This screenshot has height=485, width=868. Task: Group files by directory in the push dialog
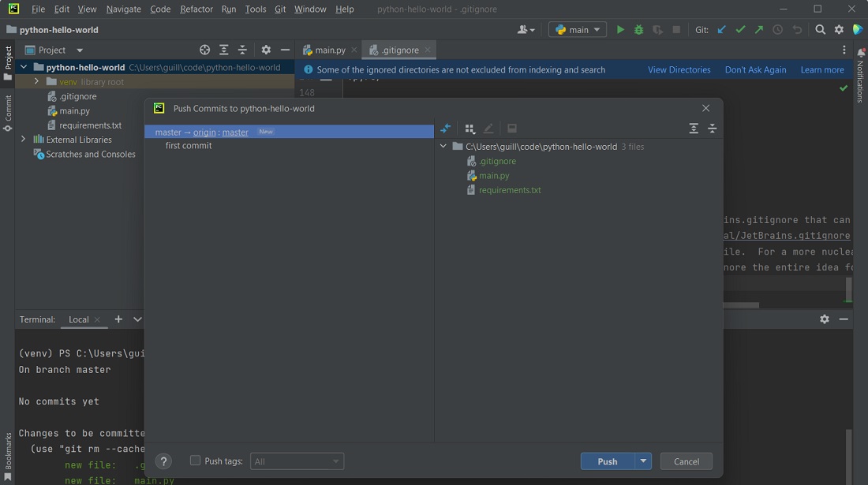(x=470, y=128)
